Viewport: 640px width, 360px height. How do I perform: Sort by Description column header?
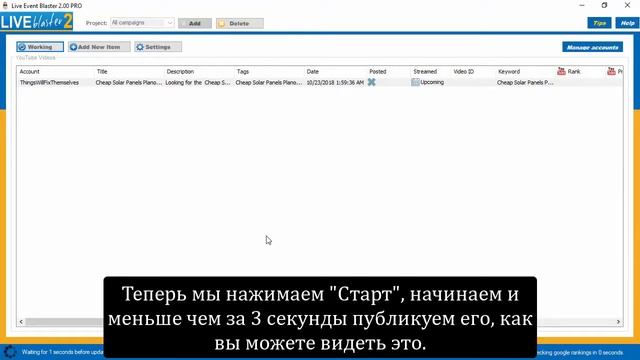pyautogui.click(x=180, y=71)
